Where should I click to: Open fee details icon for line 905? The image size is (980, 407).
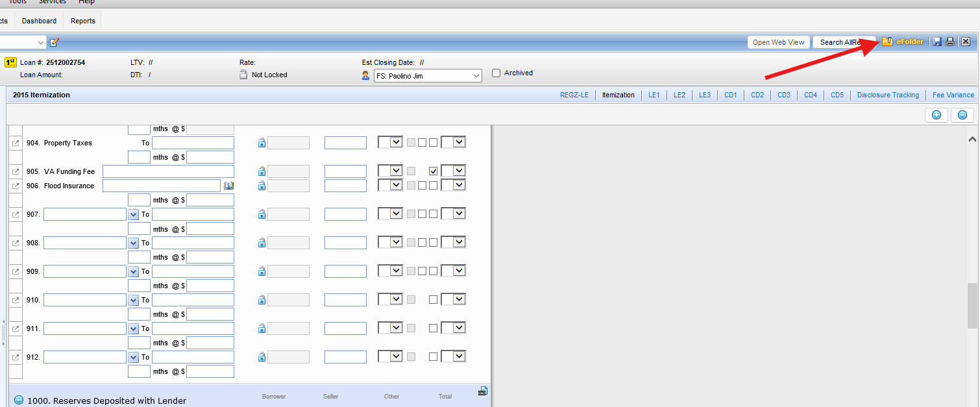(x=16, y=171)
